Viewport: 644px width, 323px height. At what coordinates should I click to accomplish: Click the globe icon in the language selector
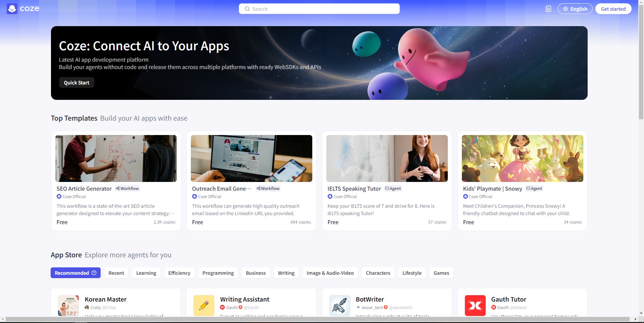(566, 9)
